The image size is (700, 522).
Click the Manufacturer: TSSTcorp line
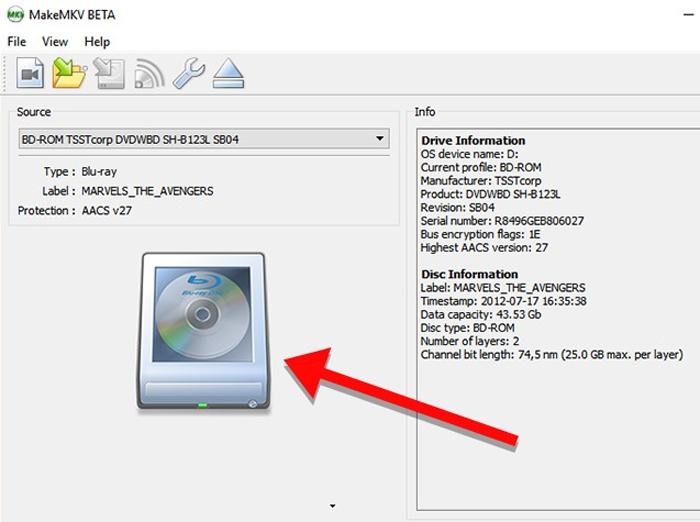(481, 180)
